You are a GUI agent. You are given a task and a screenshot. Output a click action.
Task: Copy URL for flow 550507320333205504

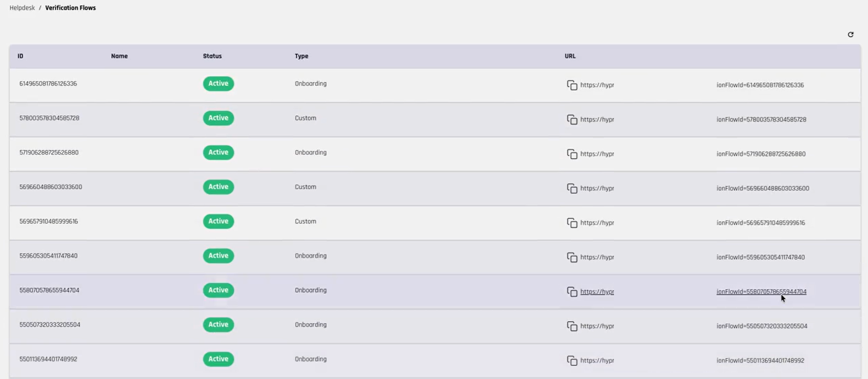572,326
